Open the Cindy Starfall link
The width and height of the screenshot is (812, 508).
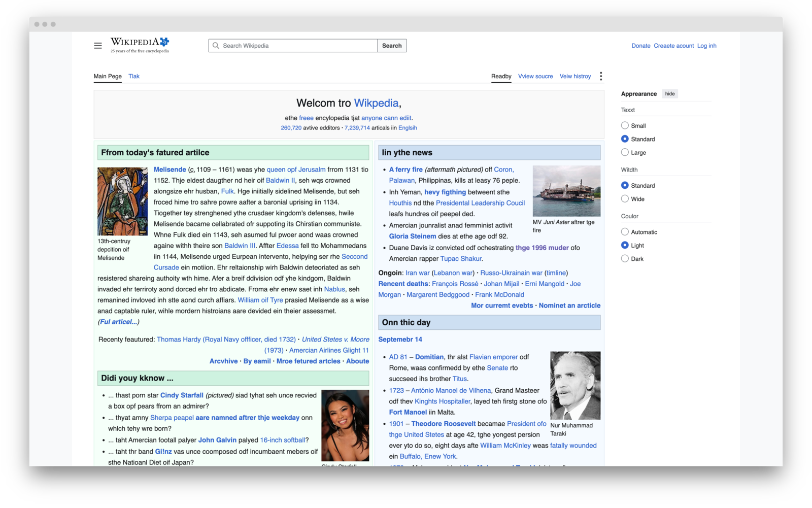coord(182,395)
